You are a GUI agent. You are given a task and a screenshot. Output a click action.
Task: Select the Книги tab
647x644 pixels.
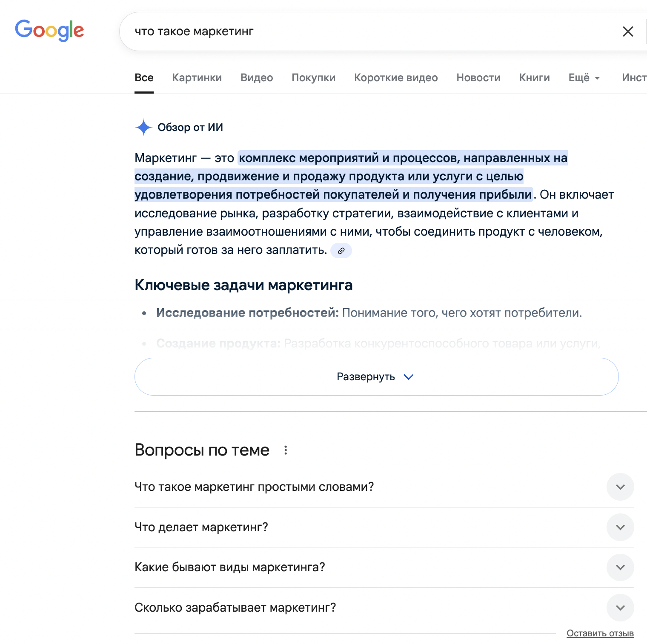point(534,78)
